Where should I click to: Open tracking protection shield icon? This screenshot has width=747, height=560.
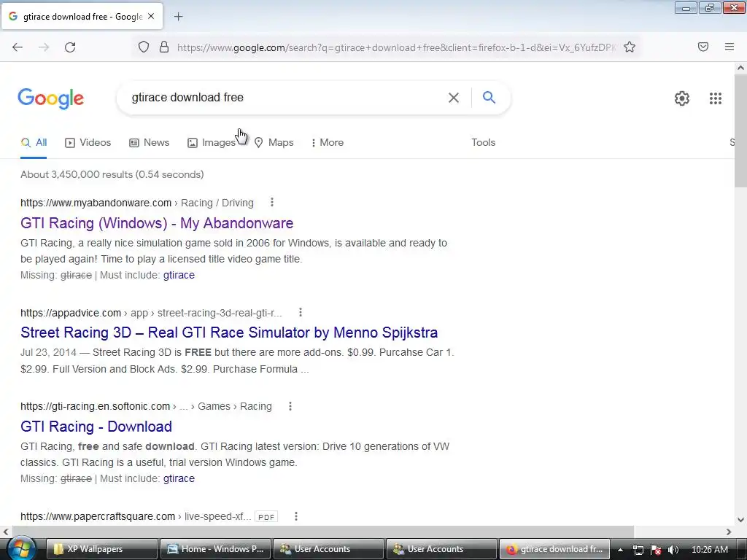pyautogui.click(x=144, y=47)
